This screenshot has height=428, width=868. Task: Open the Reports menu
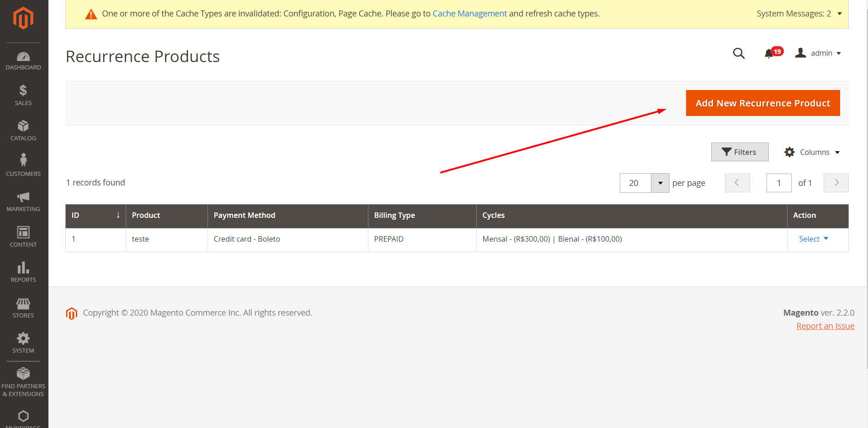click(23, 272)
